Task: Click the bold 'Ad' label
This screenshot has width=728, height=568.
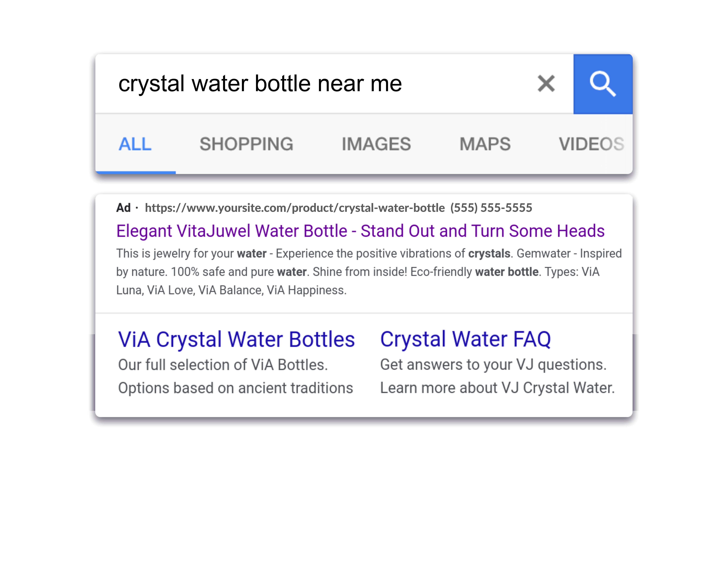Action: pyautogui.click(x=123, y=208)
